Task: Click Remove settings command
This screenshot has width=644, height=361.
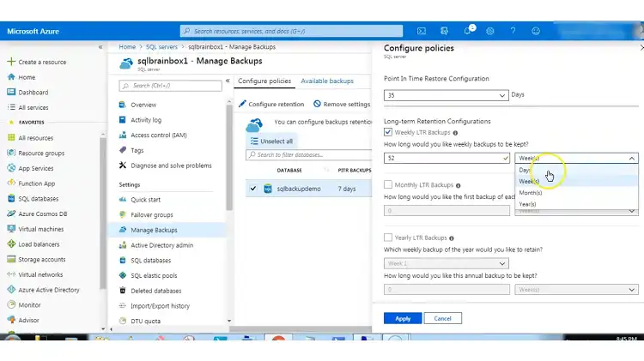Action: point(342,105)
